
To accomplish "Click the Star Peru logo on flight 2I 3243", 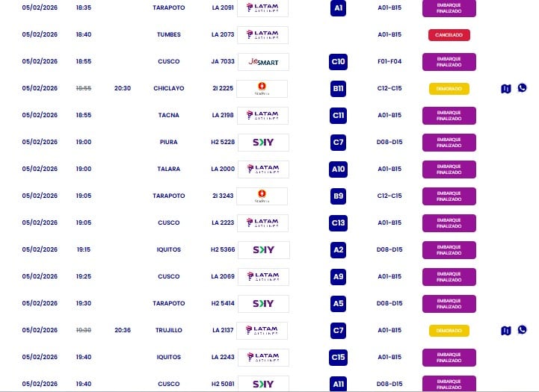I will [263, 196].
